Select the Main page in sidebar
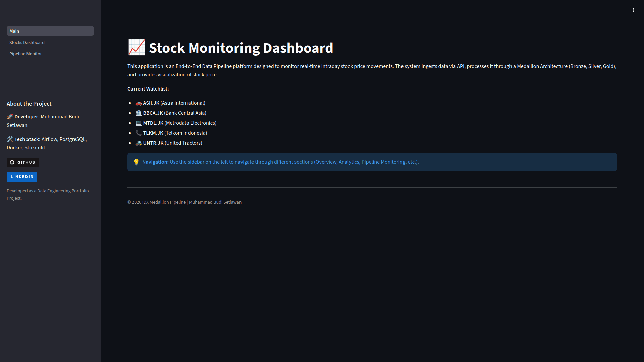This screenshot has width=644, height=362. click(50, 31)
